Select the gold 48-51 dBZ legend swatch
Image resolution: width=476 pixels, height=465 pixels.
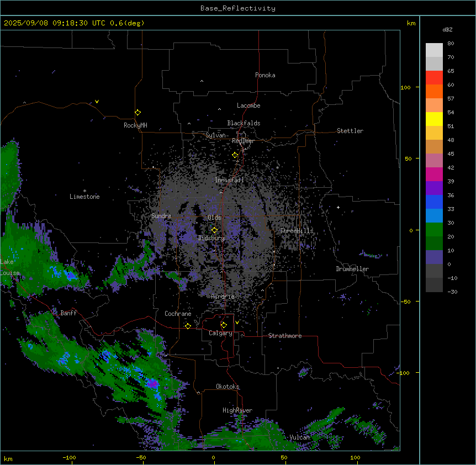[x=434, y=133]
